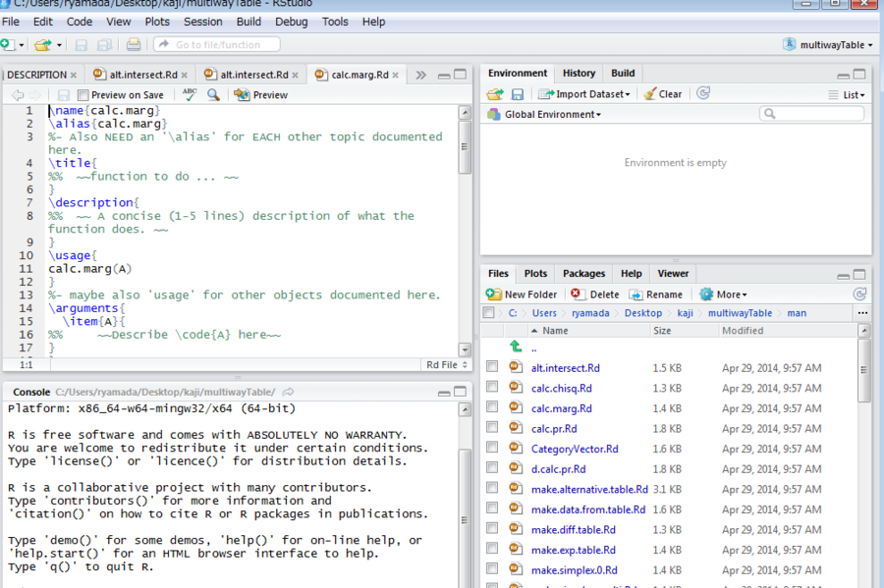Switch to the Plots tab
The image size is (884, 588).
click(535, 274)
